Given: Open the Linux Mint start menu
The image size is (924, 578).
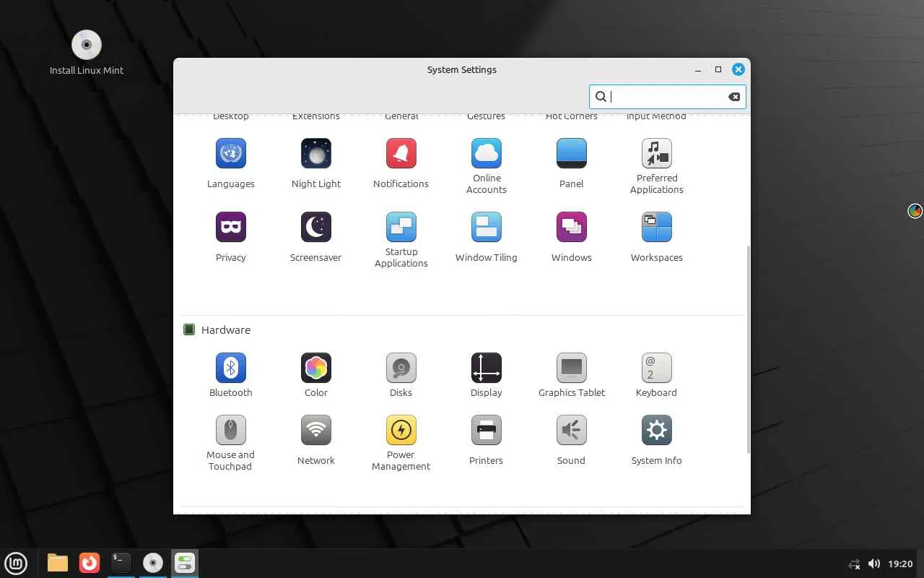Looking at the screenshot, I should click(16, 563).
